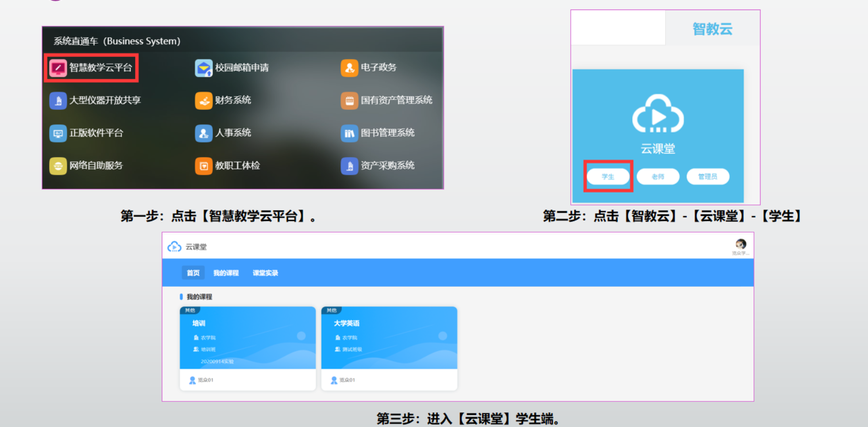Open the 电子政务 icon
868x427 pixels.
pos(349,68)
